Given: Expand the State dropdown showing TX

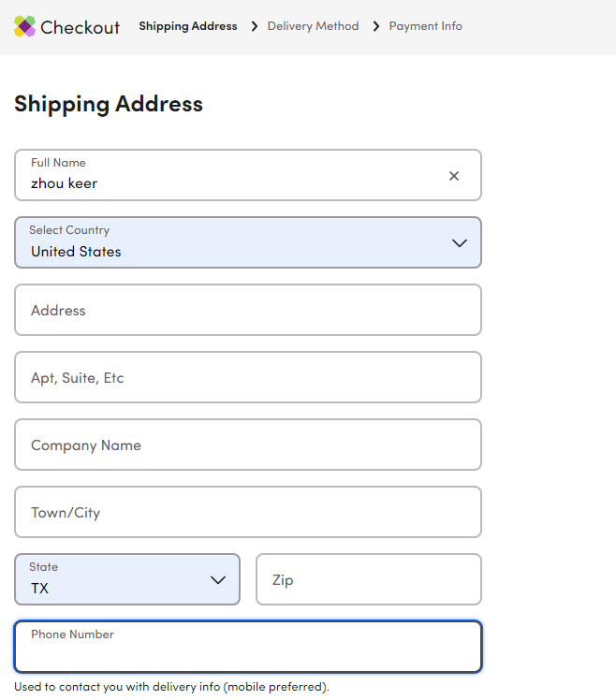Looking at the screenshot, I should pyautogui.click(x=112, y=580).
